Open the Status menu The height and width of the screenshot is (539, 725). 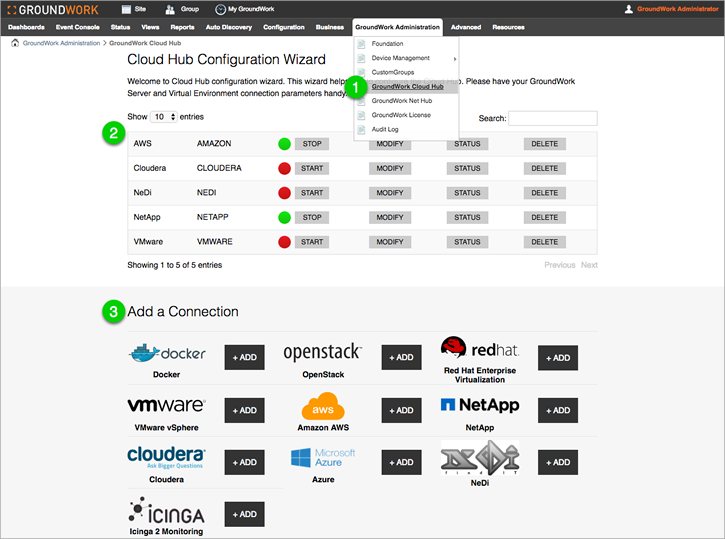pyautogui.click(x=120, y=27)
